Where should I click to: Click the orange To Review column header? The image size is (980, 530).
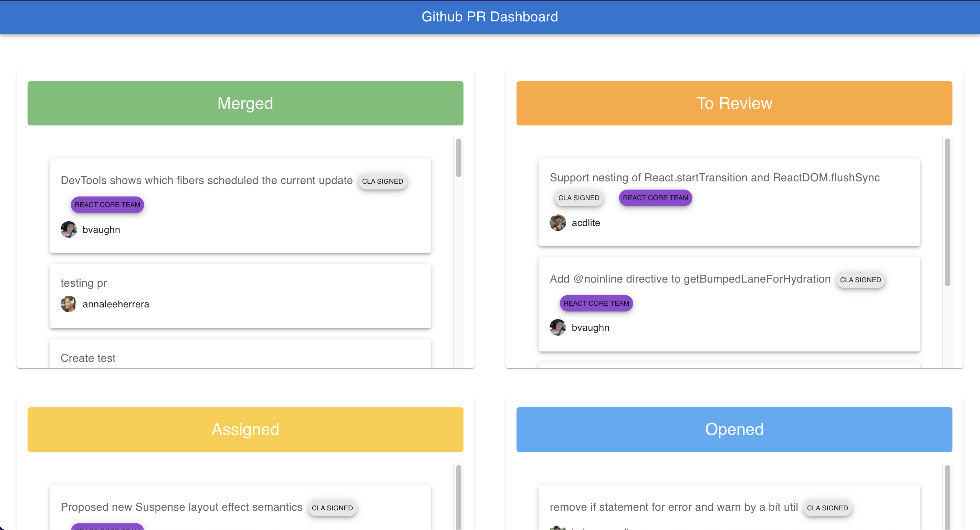tap(734, 103)
